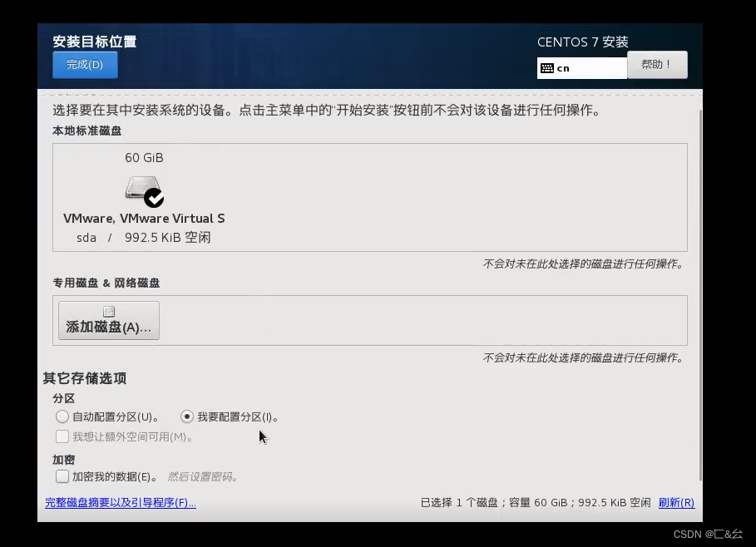Click the 完成(D) button
The image size is (756, 547).
[84, 65]
